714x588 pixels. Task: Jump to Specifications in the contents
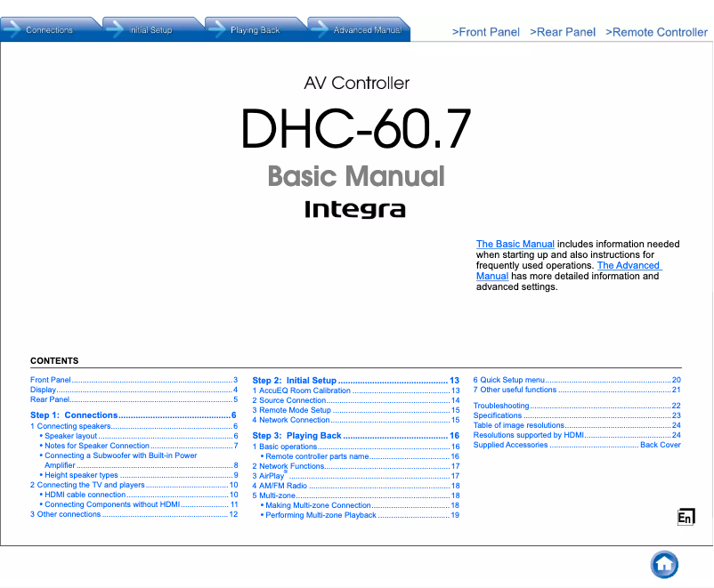click(x=499, y=415)
